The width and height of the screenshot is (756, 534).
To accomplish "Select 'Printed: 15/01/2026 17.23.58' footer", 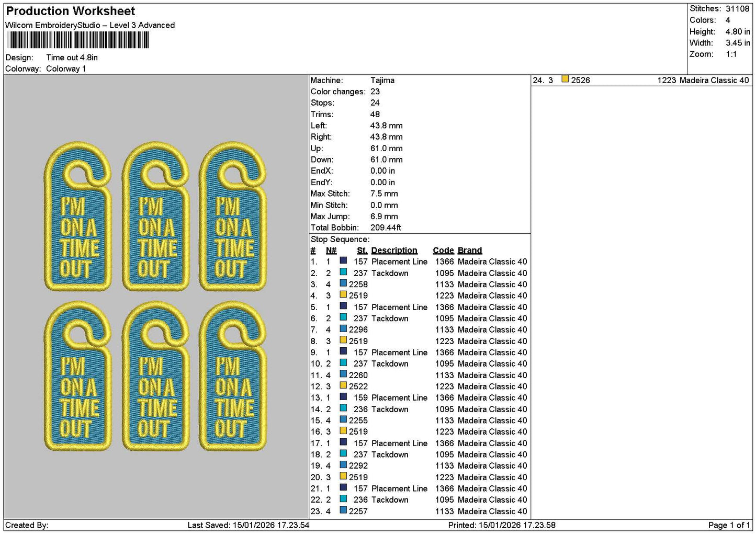I will pyautogui.click(x=502, y=525).
